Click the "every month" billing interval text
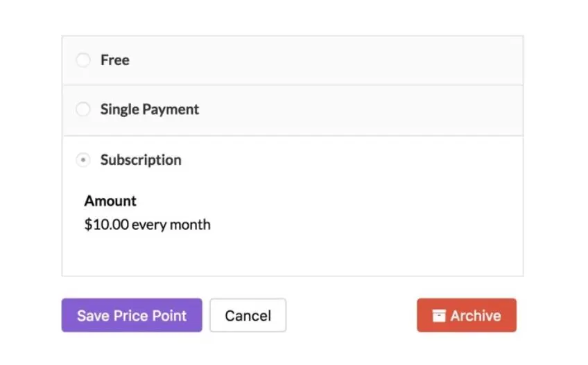 (171, 224)
